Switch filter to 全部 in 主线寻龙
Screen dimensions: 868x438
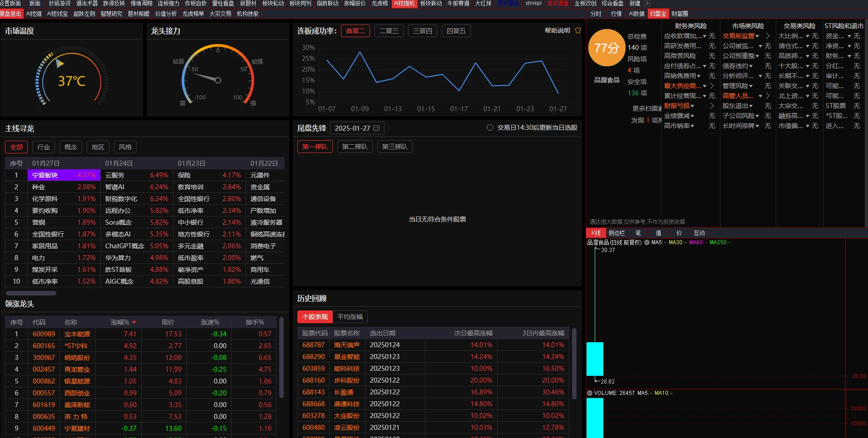click(16, 147)
